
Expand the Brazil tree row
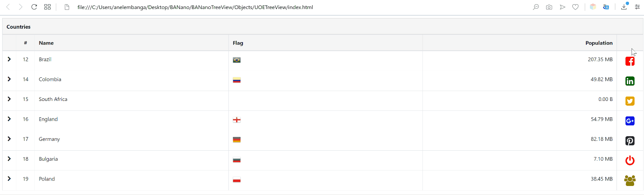point(9,59)
